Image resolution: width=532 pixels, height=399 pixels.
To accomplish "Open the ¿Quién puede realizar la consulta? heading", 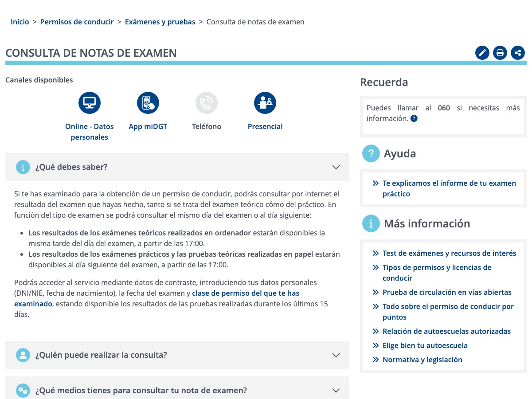I will pyautogui.click(x=101, y=355).
